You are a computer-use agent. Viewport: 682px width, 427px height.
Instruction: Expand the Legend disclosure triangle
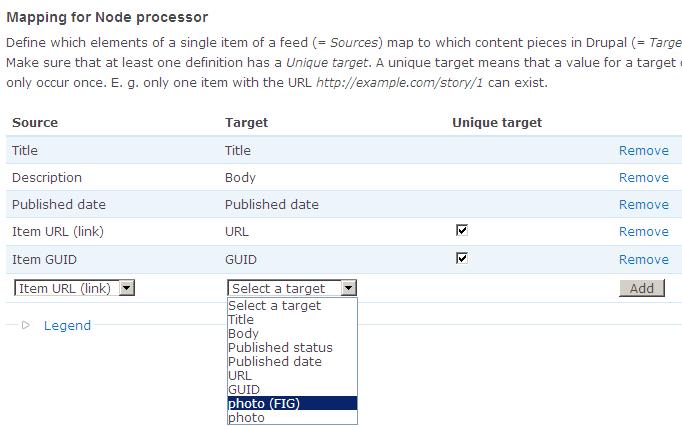tap(26, 325)
